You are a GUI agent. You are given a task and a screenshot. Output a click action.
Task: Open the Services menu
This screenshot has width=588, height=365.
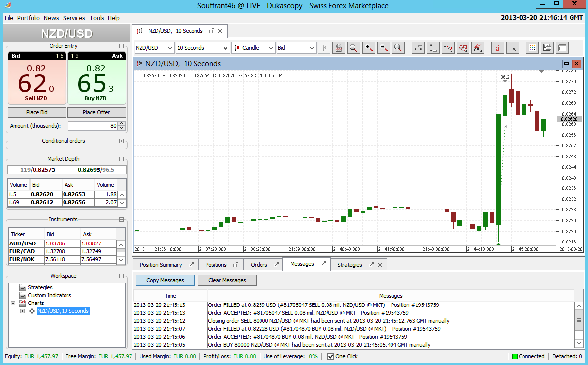click(x=74, y=18)
